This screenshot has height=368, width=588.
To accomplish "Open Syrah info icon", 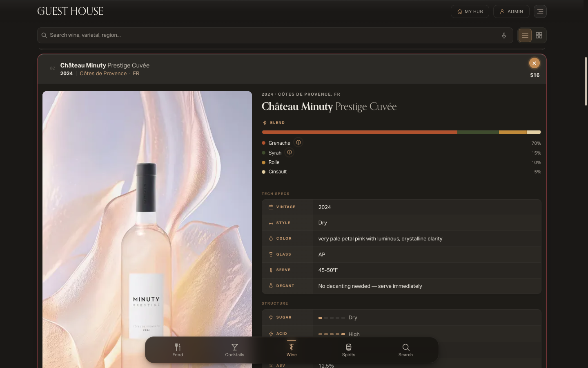I will 290,152.
